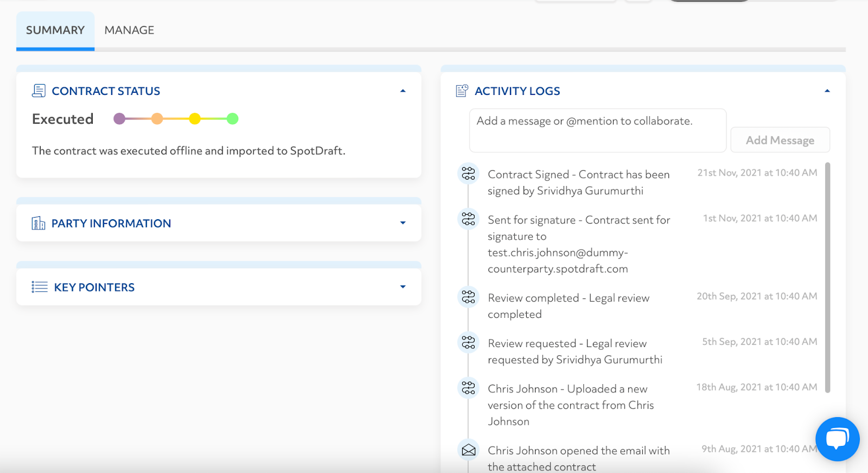This screenshot has height=473, width=868.
Task: Expand the Key Pointers section
Action: coord(403,287)
